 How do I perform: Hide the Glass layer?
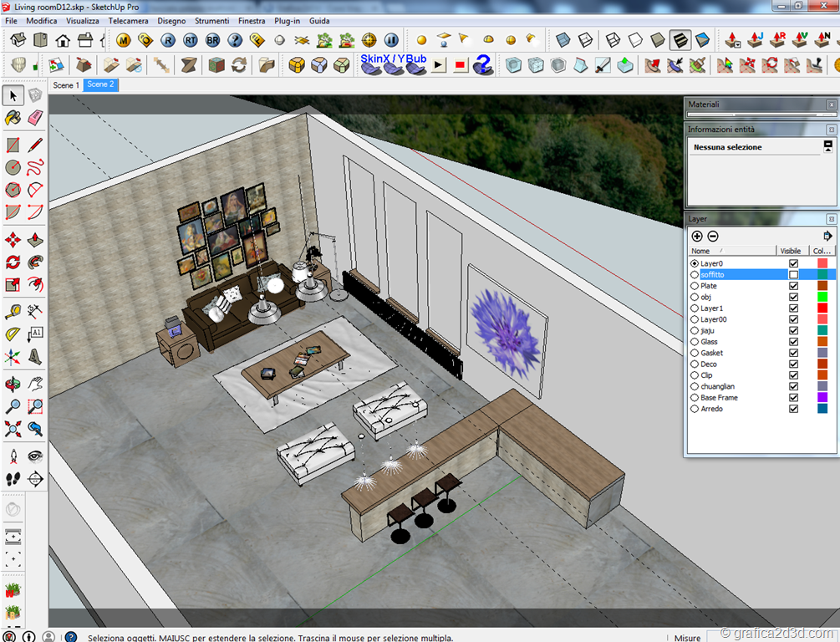(x=793, y=342)
